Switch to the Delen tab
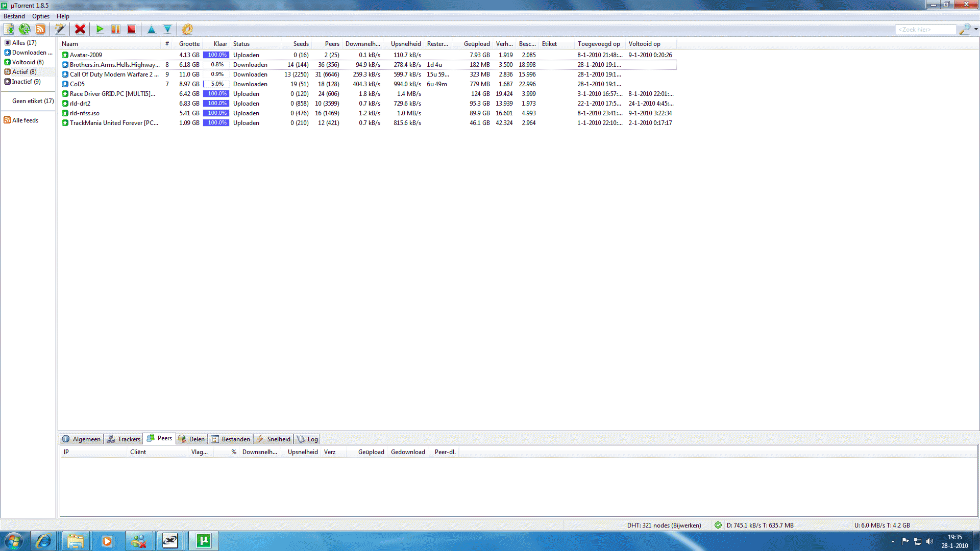 (x=192, y=439)
